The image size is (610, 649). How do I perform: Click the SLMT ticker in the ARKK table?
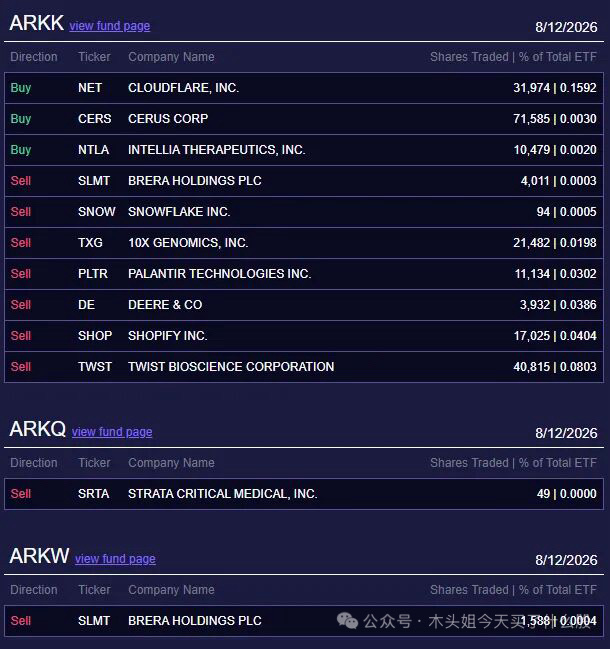point(94,181)
